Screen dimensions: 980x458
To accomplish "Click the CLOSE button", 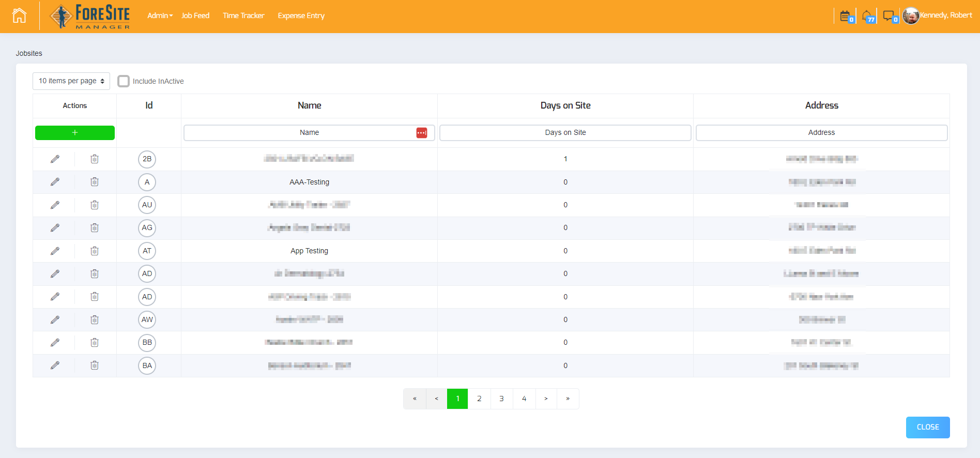I will point(928,428).
